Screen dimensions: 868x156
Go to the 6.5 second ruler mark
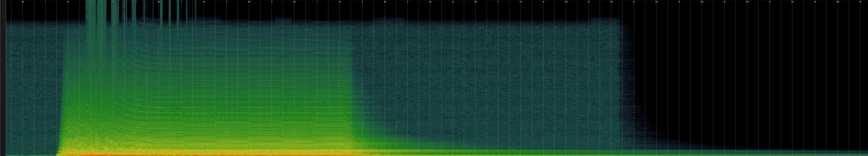294,2
